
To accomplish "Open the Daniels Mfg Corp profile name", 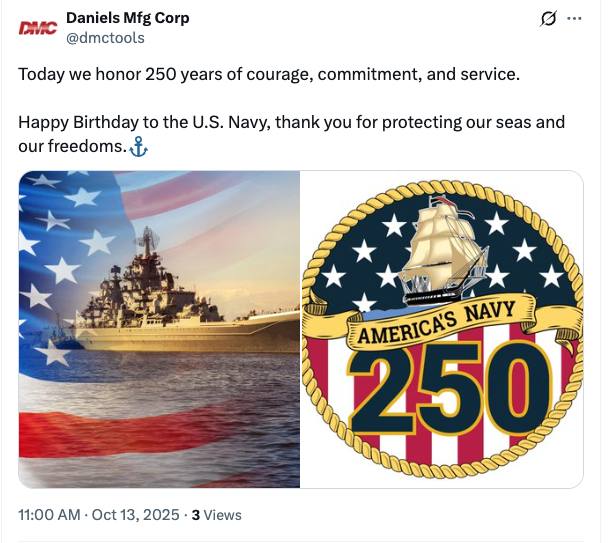I will 127,18.
